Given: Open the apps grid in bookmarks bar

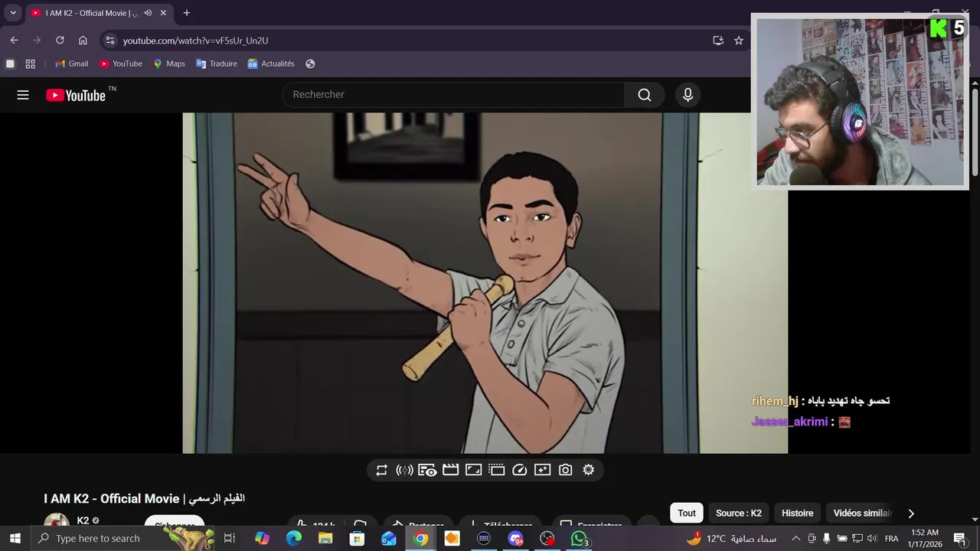Looking at the screenshot, I should pos(31,64).
